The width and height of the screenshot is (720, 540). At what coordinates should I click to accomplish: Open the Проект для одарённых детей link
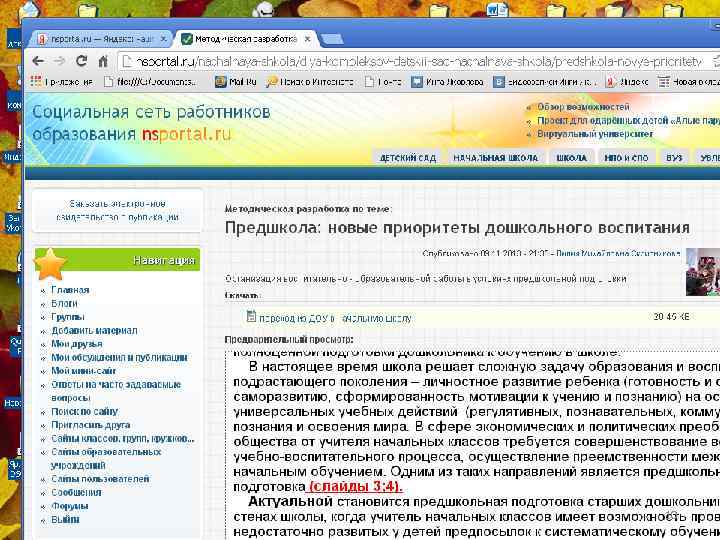[x=629, y=120]
